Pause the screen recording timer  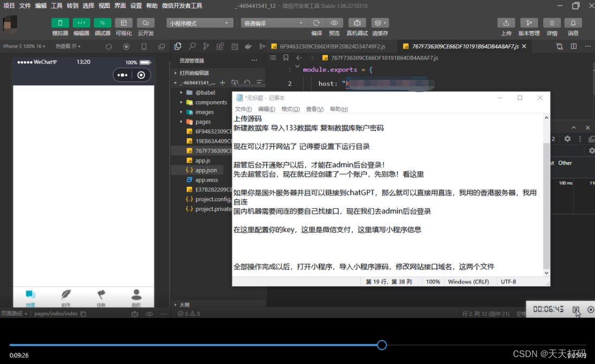[576, 309]
